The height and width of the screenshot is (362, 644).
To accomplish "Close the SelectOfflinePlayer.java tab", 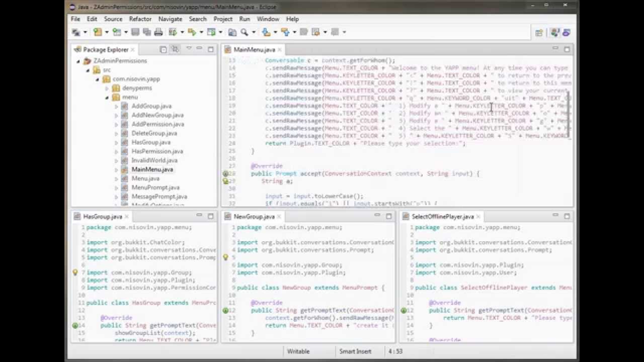I will click(478, 217).
